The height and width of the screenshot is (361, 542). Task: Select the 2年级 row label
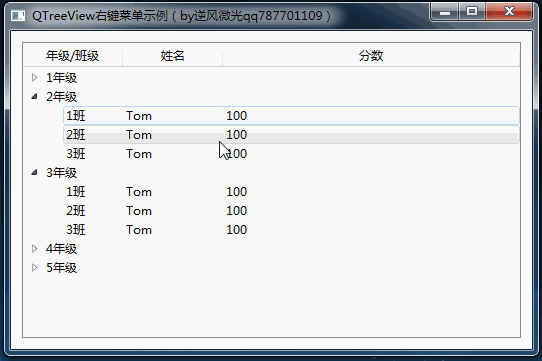pos(62,97)
